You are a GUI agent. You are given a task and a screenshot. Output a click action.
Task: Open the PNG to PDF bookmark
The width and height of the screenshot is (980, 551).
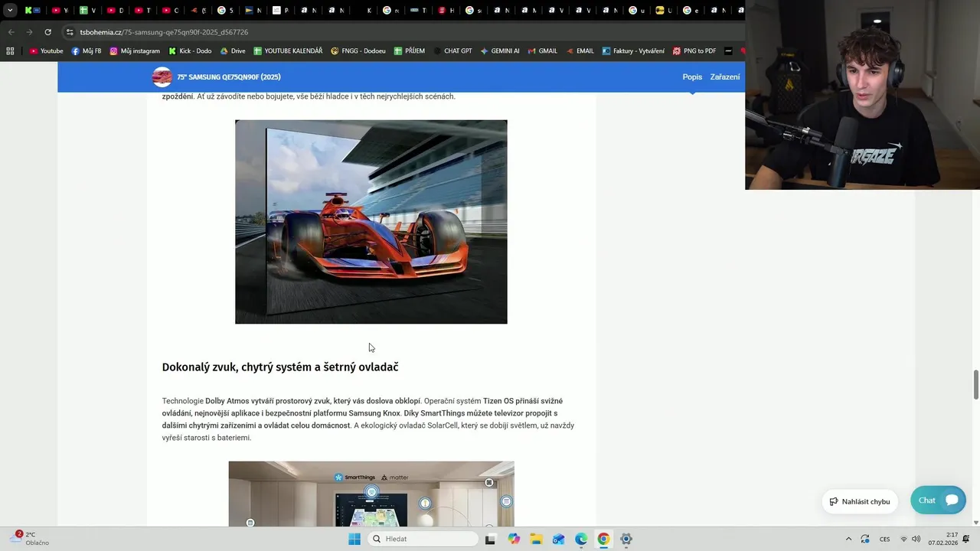(694, 51)
